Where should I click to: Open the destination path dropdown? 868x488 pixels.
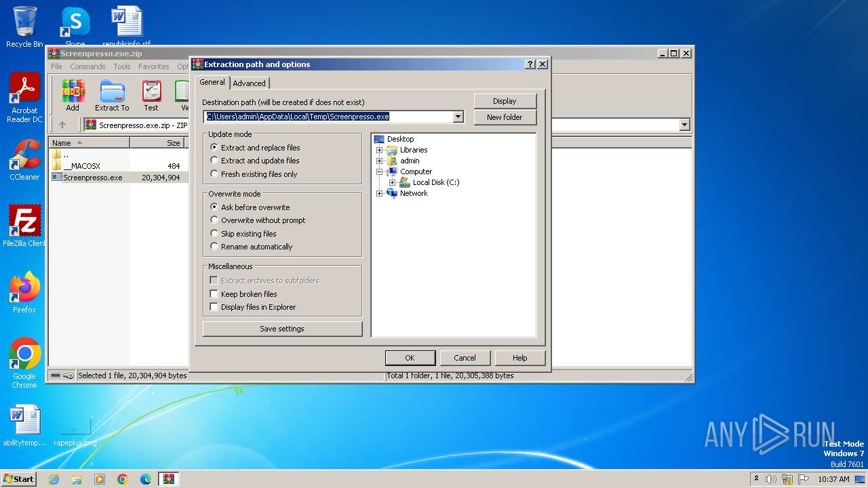click(458, 117)
